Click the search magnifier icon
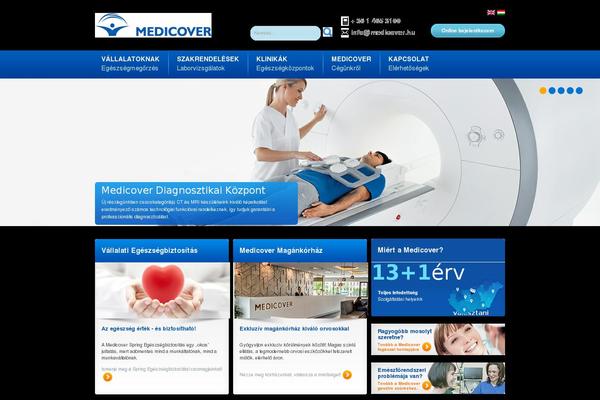The image size is (600, 400). click(x=327, y=32)
